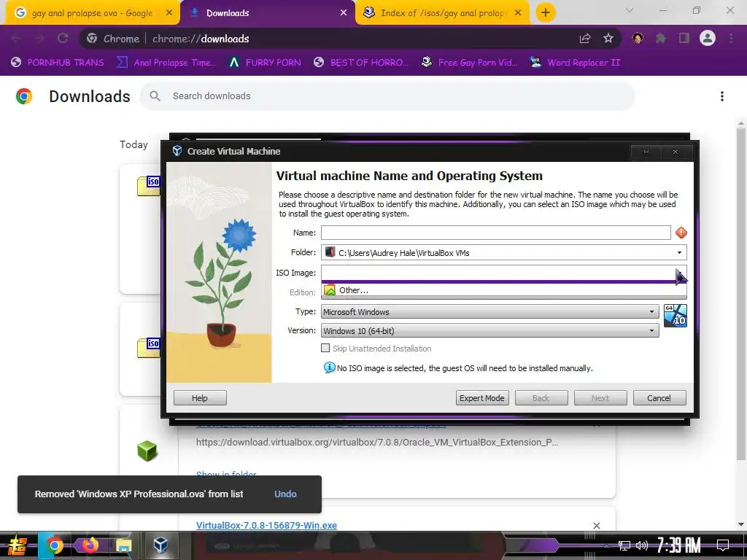Viewport: 747px width, 560px height.
Task: Expand the Type dropdown showing Microsoft Windows
Action: (x=651, y=311)
